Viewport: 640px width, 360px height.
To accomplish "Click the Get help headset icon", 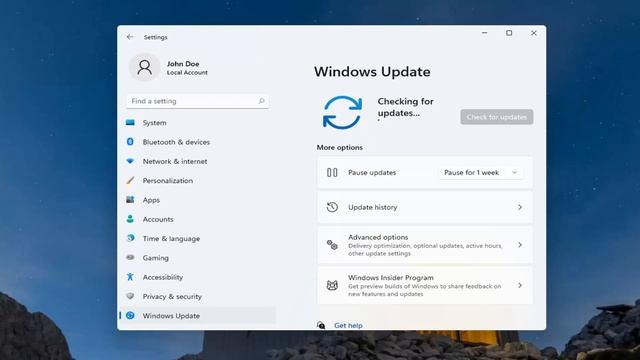I will point(321,325).
